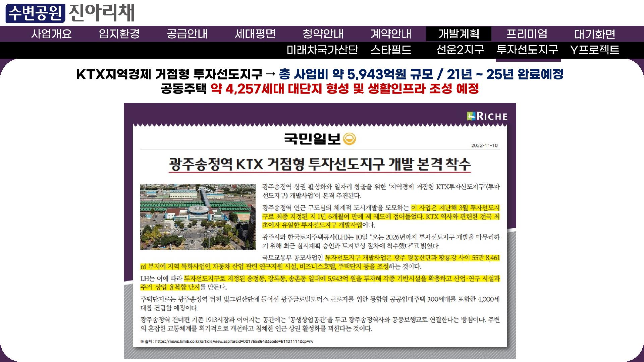Image resolution: width=644 pixels, height=362 pixels.
Task: Open the 청약안내 menu
Action: [323, 34]
